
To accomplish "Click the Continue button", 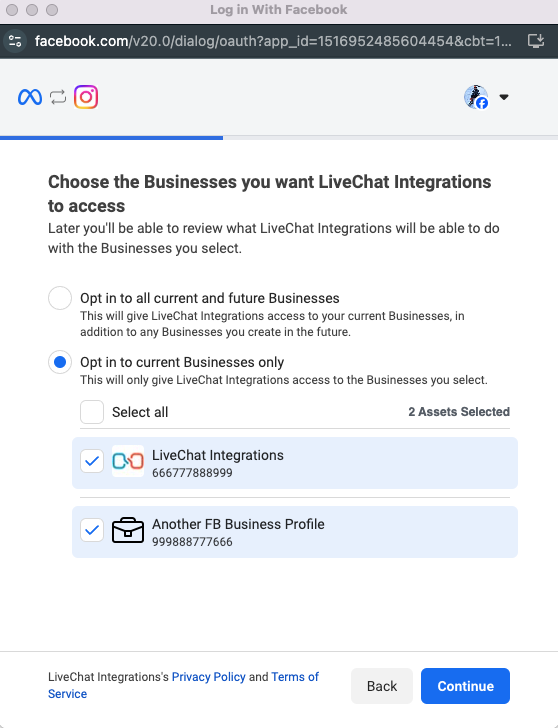I will pos(465,686).
